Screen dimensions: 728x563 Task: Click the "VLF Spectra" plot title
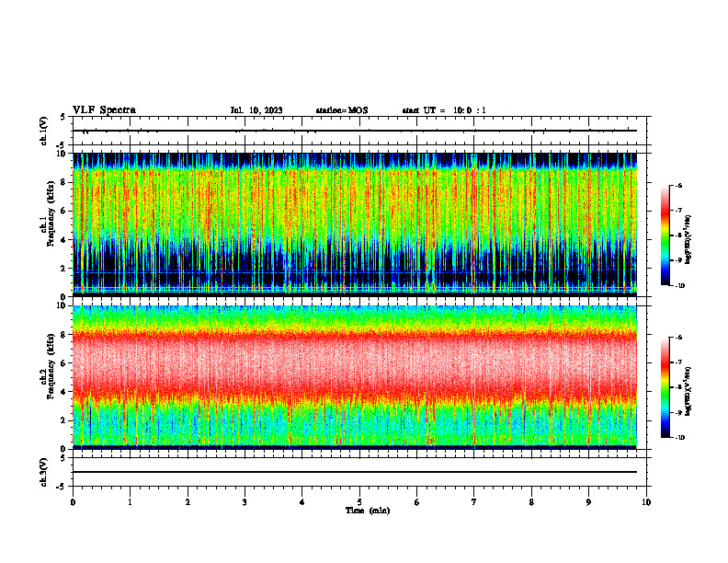(x=104, y=110)
